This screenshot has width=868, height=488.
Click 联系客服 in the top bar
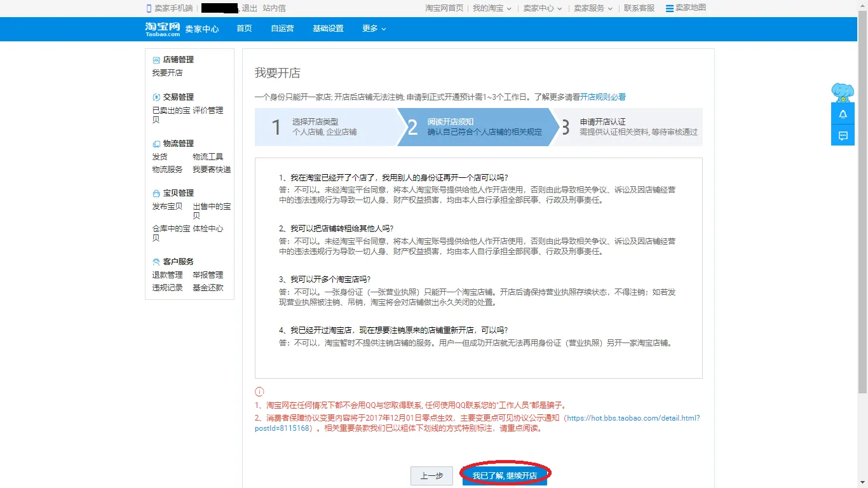point(639,8)
